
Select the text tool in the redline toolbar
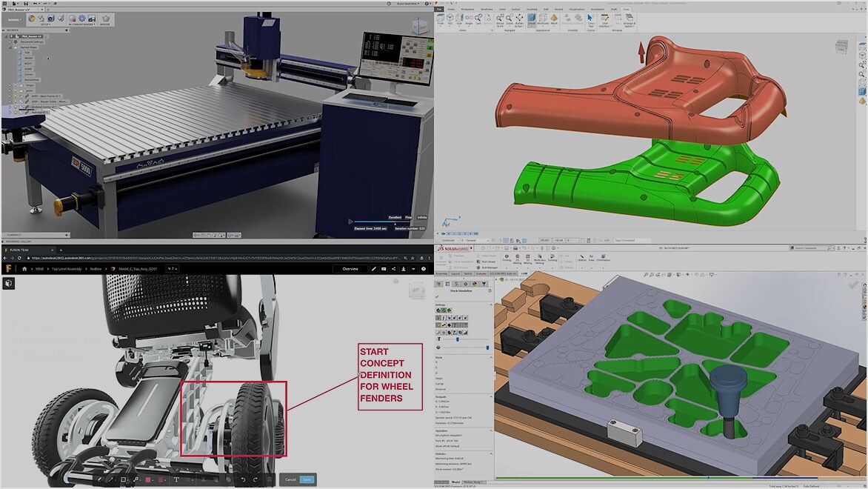[x=176, y=479]
